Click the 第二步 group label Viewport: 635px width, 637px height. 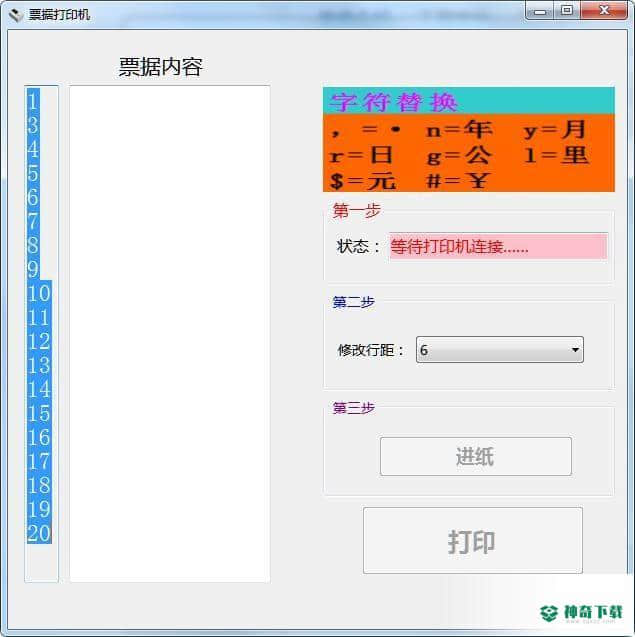[x=353, y=302]
